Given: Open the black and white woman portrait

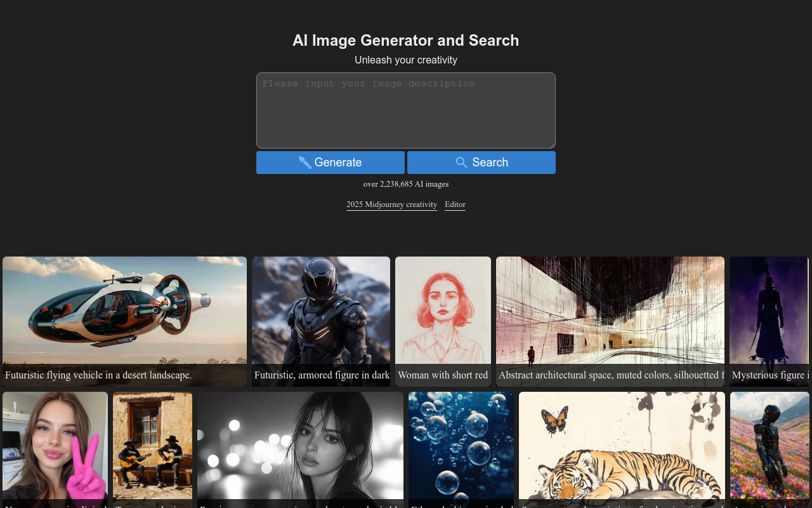Looking at the screenshot, I should [300, 450].
